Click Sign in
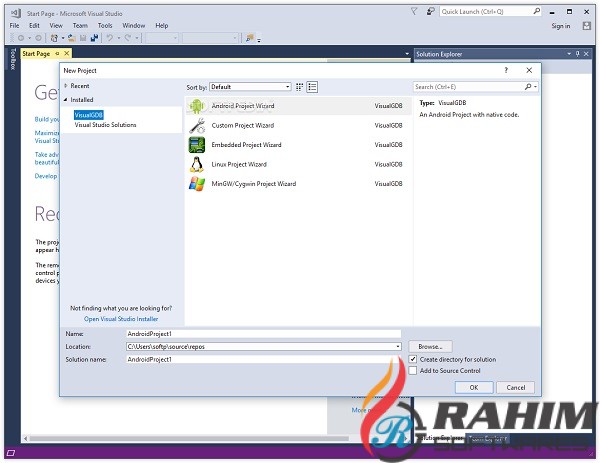The image size is (600, 463). coord(561,26)
